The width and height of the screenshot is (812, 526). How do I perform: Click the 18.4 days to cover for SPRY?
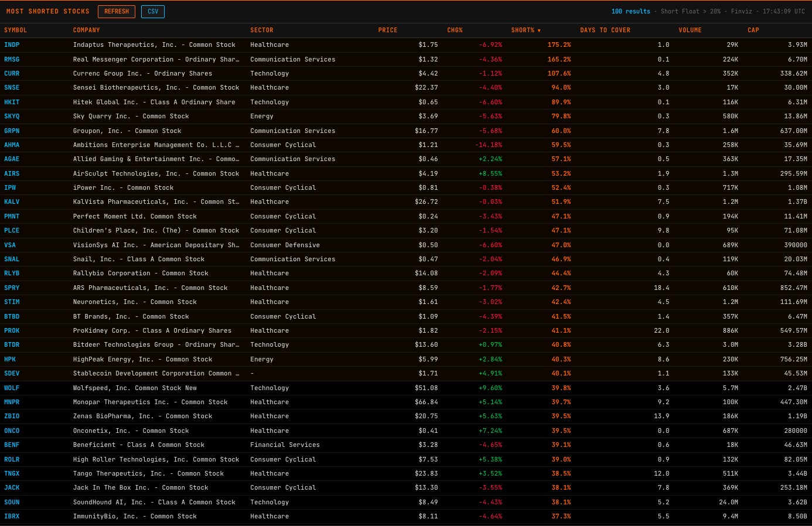(x=661, y=288)
